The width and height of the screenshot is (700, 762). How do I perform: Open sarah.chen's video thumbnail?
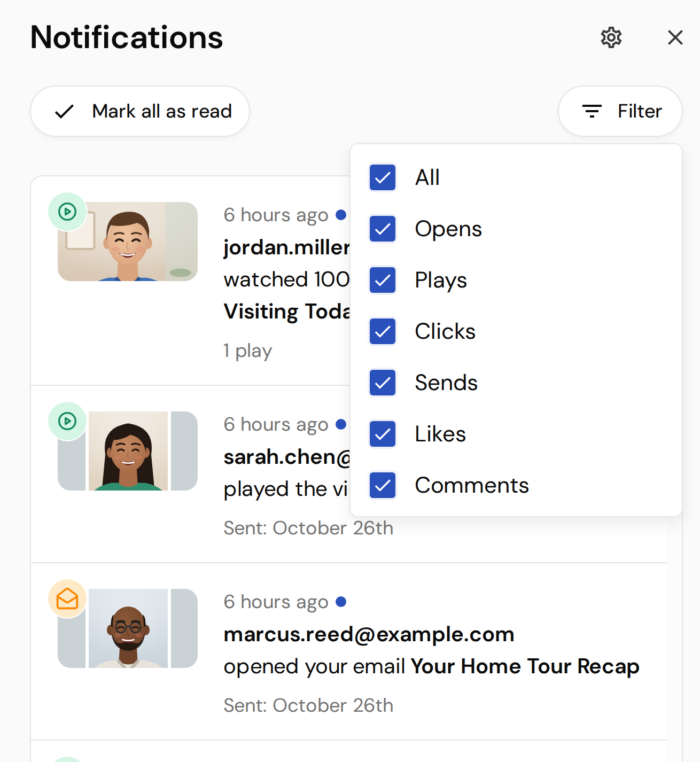click(128, 451)
